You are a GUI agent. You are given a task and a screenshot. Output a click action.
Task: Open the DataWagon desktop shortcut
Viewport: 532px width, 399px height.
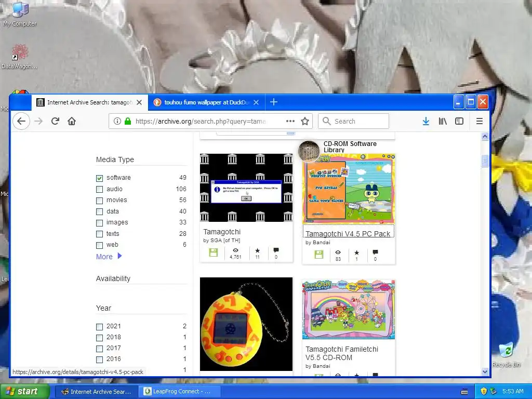tap(20, 56)
